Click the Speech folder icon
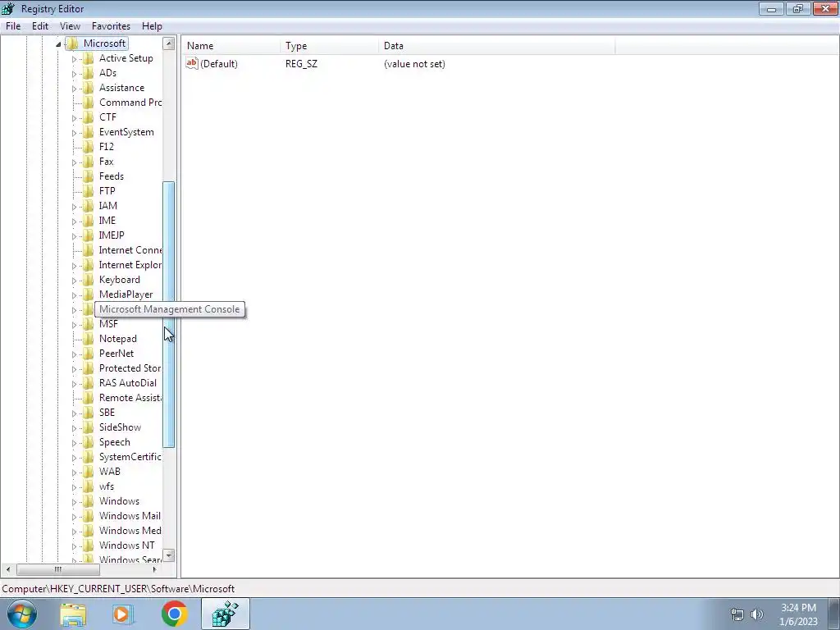This screenshot has height=630, width=840. [89, 442]
